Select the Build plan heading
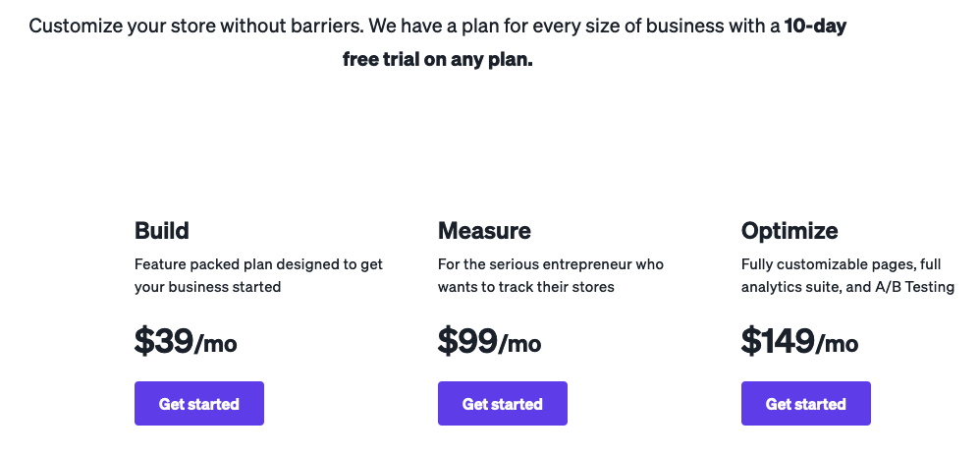Image resolution: width=980 pixels, height=456 pixels. point(162,231)
